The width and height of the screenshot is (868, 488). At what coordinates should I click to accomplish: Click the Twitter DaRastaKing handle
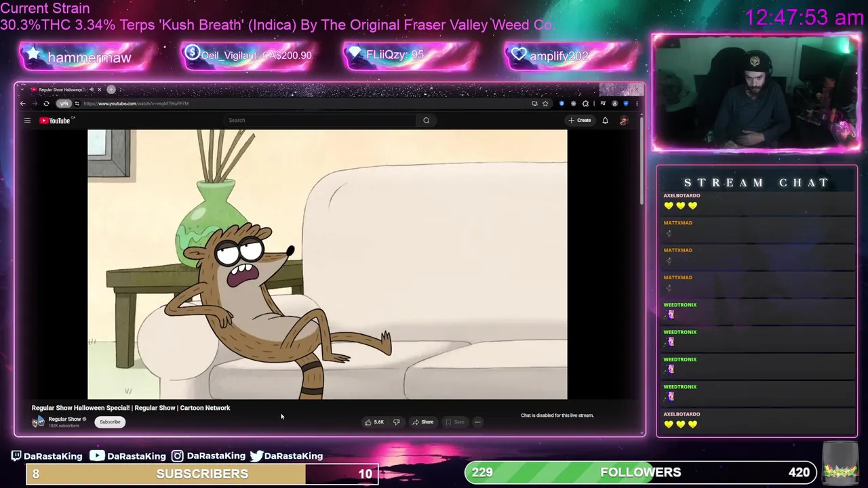[286, 456]
